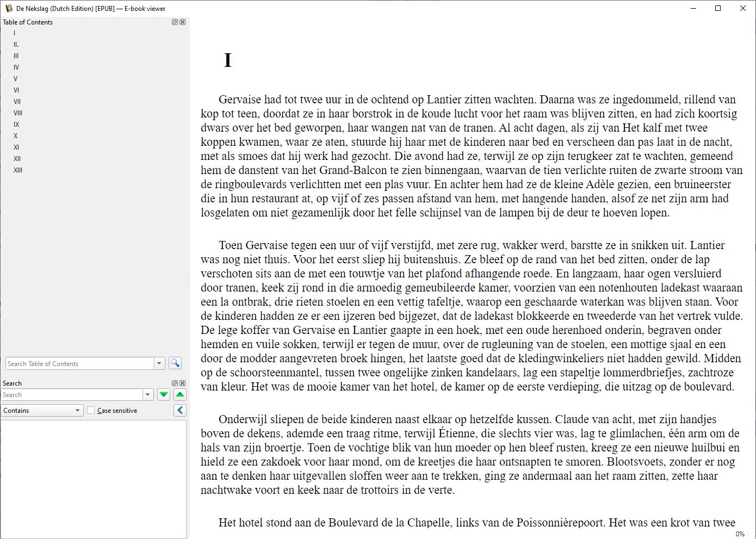Select chapter IV in Table of Contents
756x539 pixels.
(16, 67)
